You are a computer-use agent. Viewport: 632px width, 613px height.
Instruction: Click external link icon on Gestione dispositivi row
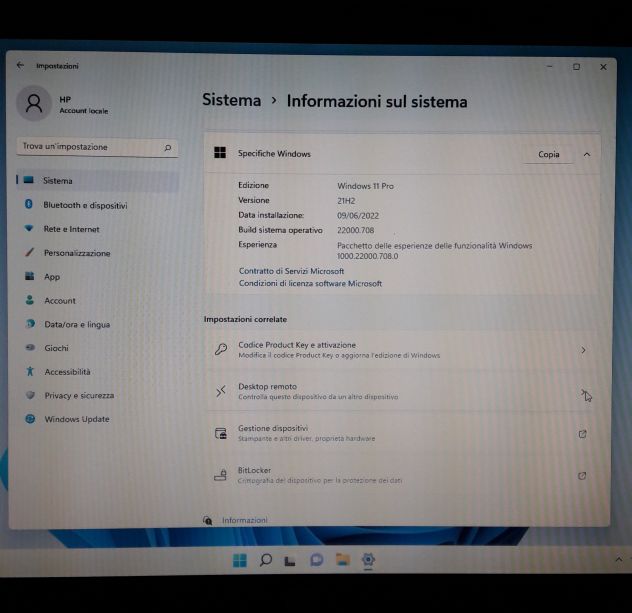coord(582,434)
